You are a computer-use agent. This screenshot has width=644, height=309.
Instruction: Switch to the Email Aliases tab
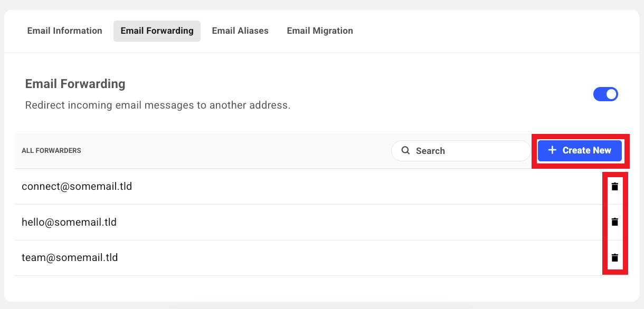tap(240, 31)
